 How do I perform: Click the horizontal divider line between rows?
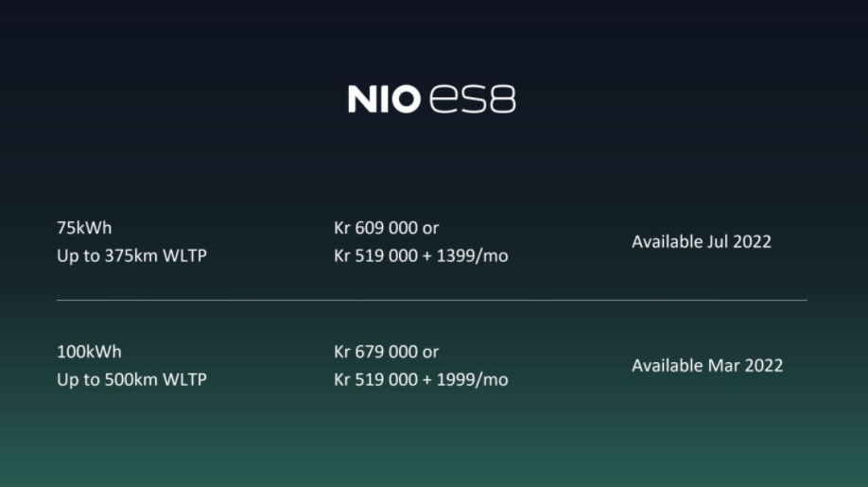pyautogui.click(x=432, y=300)
